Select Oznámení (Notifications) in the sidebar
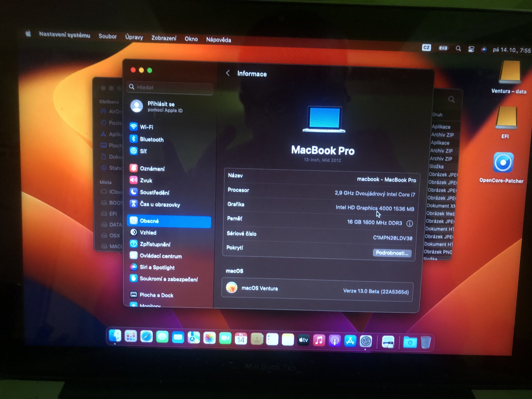The height and width of the screenshot is (399, 532). [152, 169]
